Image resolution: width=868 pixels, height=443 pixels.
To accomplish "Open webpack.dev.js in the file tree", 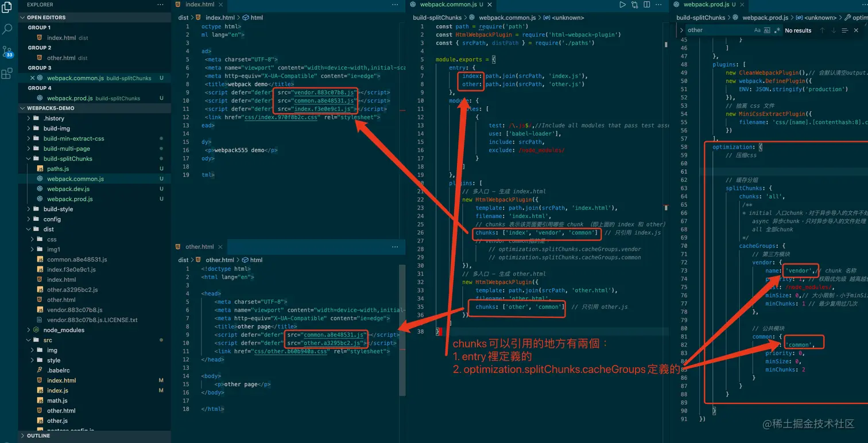I will [95, 189].
